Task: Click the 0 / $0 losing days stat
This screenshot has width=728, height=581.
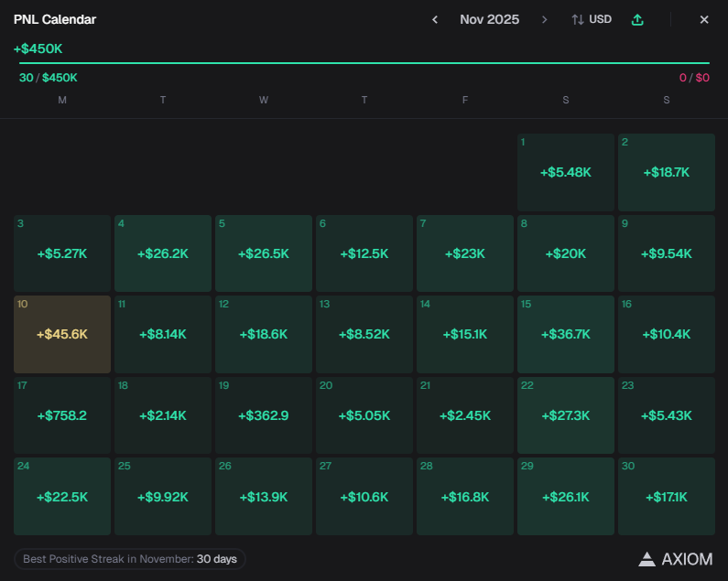Action: 694,78
